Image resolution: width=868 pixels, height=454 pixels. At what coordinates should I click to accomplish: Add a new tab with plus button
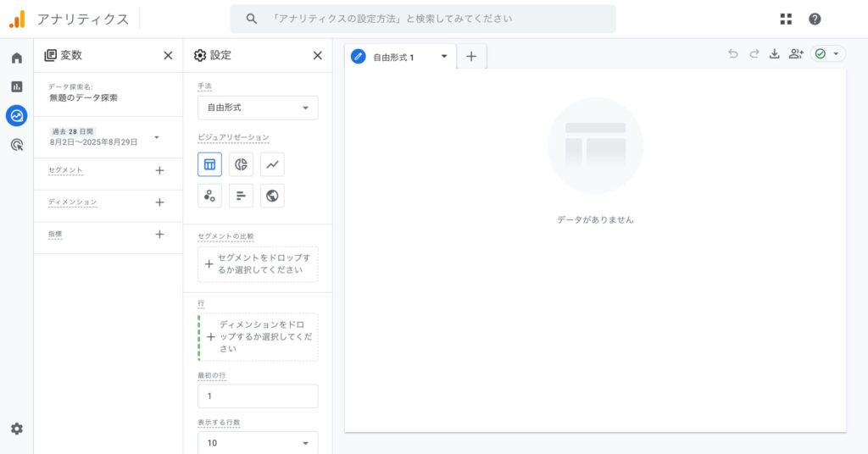tap(471, 57)
